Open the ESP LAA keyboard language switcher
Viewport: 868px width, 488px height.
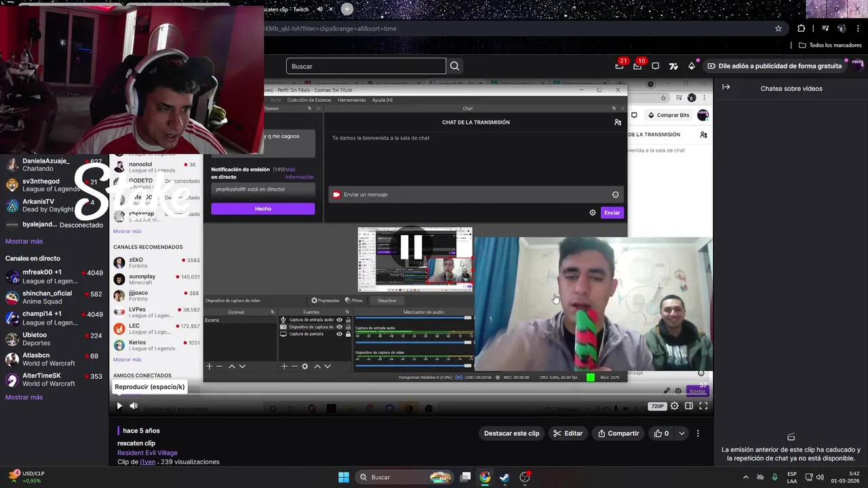pyautogui.click(x=792, y=477)
